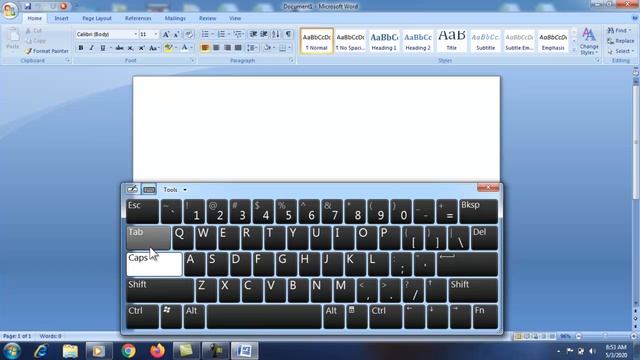Switch to touch keyboard mode icon
The image size is (640, 360).
[149, 189]
